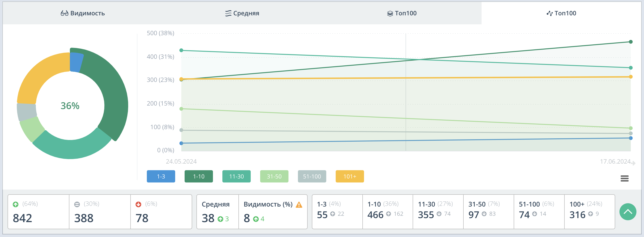Click the gray down arrow next to 97
The image size is (644, 237).
click(x=484, y=214)
